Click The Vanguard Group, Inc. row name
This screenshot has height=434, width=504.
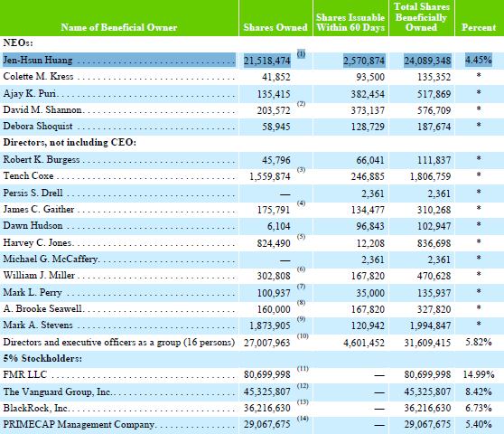pos(57,392)
